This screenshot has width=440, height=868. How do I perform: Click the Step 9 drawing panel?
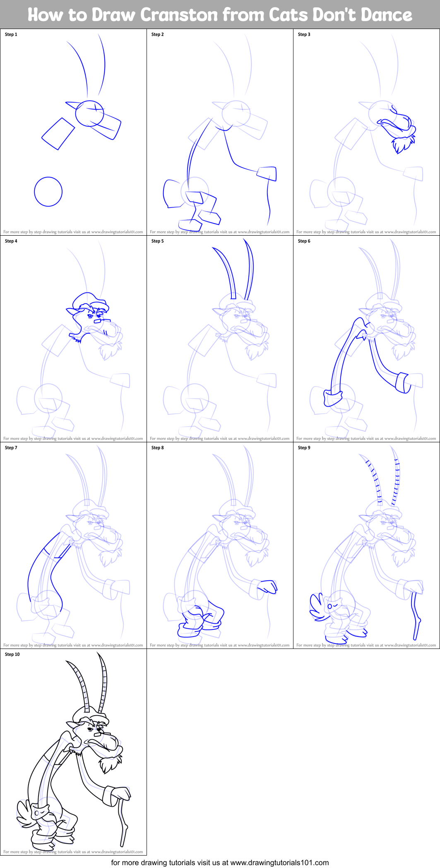click(366, 545)
